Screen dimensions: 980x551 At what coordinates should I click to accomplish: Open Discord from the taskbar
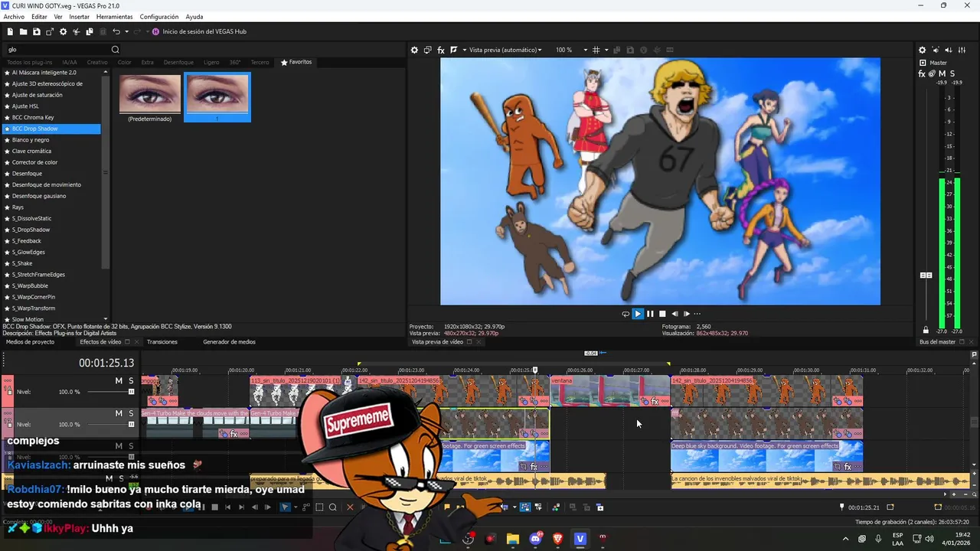tap(535, 539)
